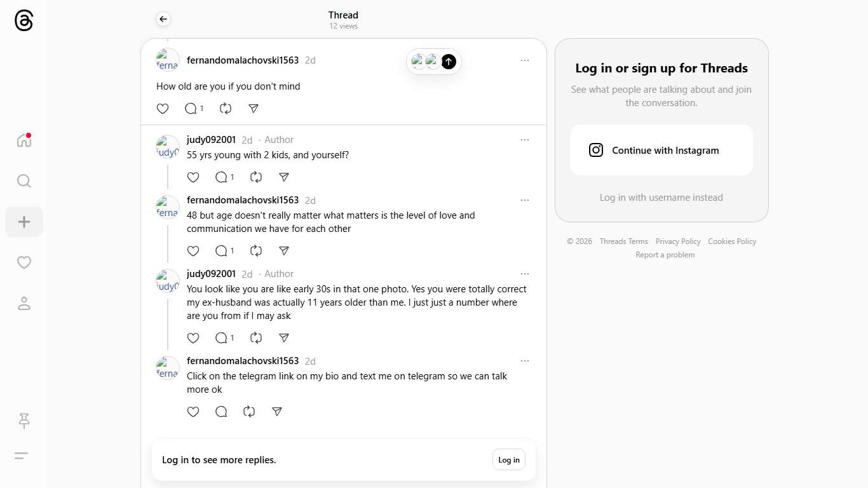
Task: Click Continue with Instagram button
Action: (661, 150)
